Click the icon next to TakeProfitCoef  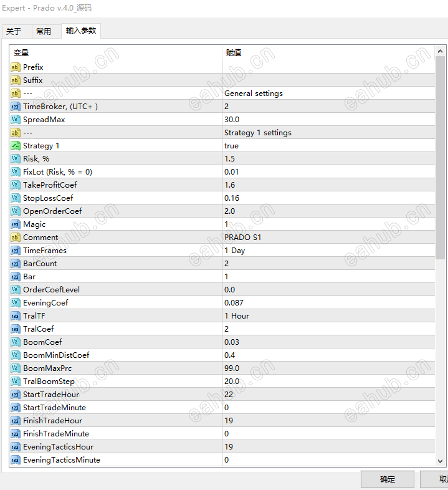16,185
